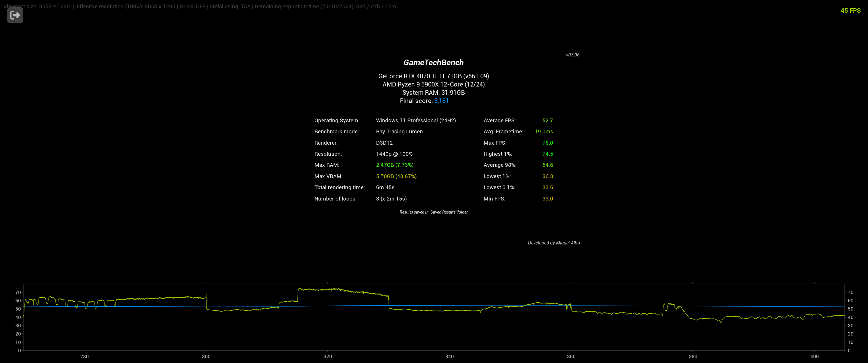
Task: Click the Developed by Miguel Albo credit
Action: tap(553, 243)
